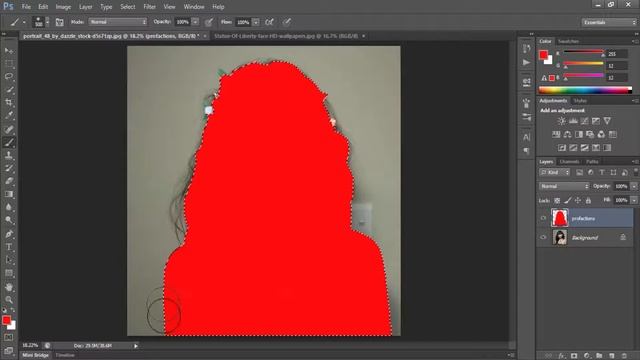Toggle the Brush panel button in options bar
This screenshot has width=640, height=360.
click(59, 22)
